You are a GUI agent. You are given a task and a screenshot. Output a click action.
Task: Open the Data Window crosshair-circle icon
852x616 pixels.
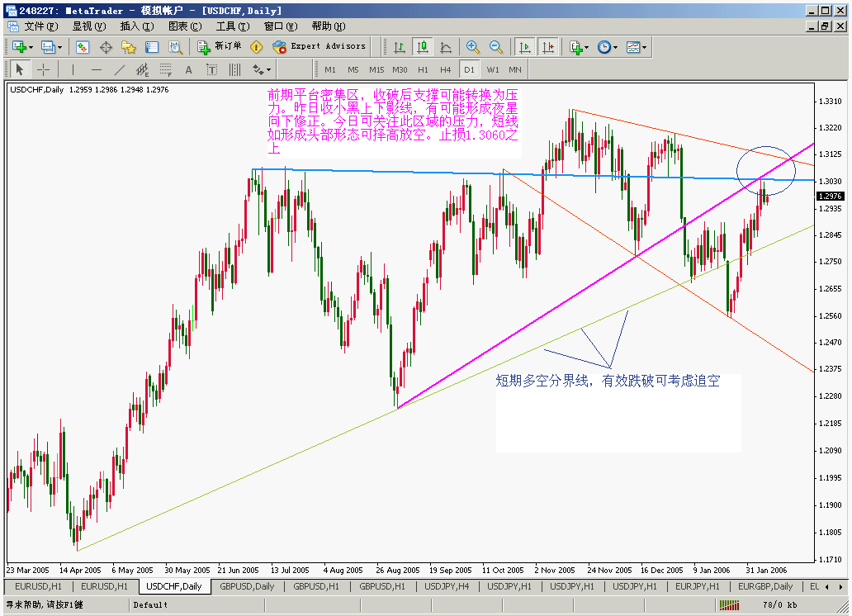106,47
